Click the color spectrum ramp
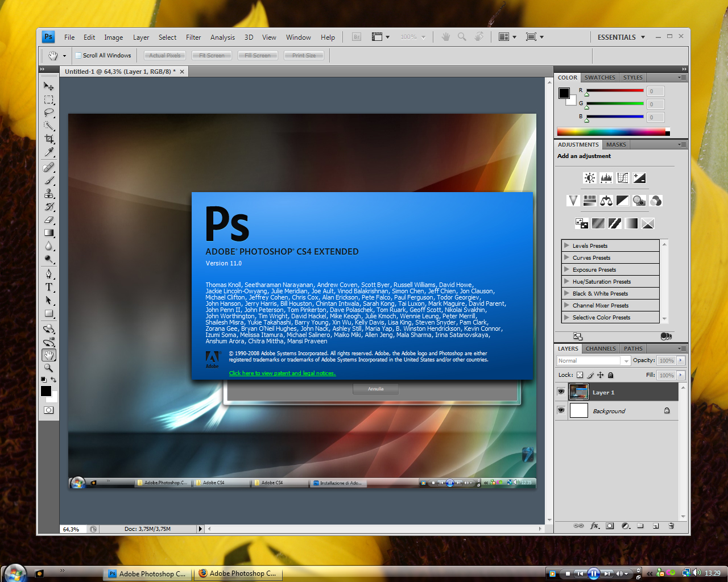 (x=613, y=132)
